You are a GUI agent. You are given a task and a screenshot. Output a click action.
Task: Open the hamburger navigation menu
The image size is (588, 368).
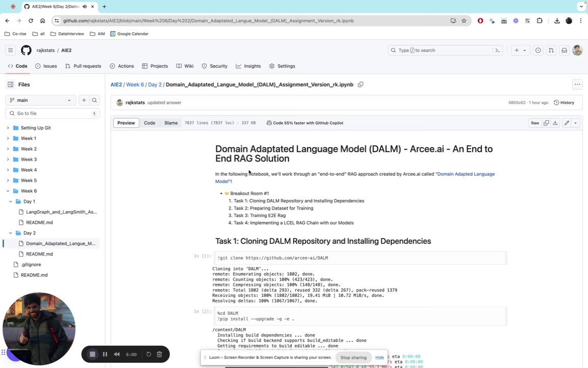tap(11, 50)
